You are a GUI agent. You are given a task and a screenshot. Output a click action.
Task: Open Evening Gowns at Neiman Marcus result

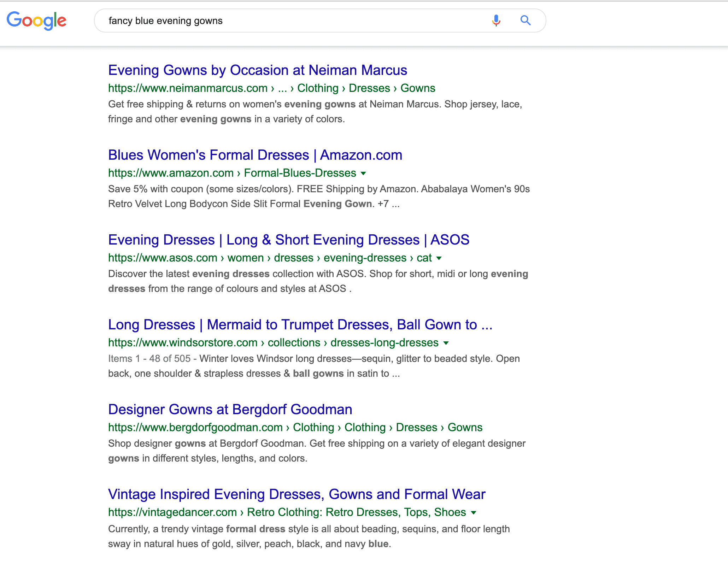tap(258, 70)
